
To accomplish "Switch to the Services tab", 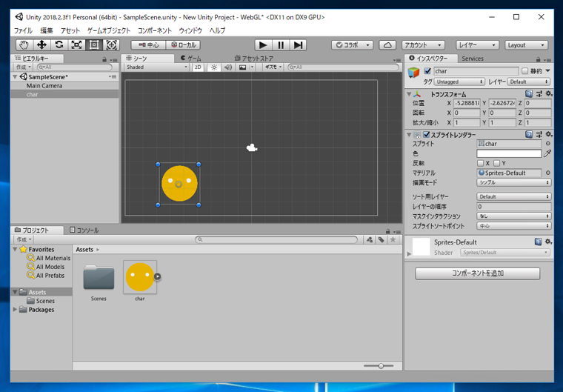I will pyautogui.click(x=473, y=59).
